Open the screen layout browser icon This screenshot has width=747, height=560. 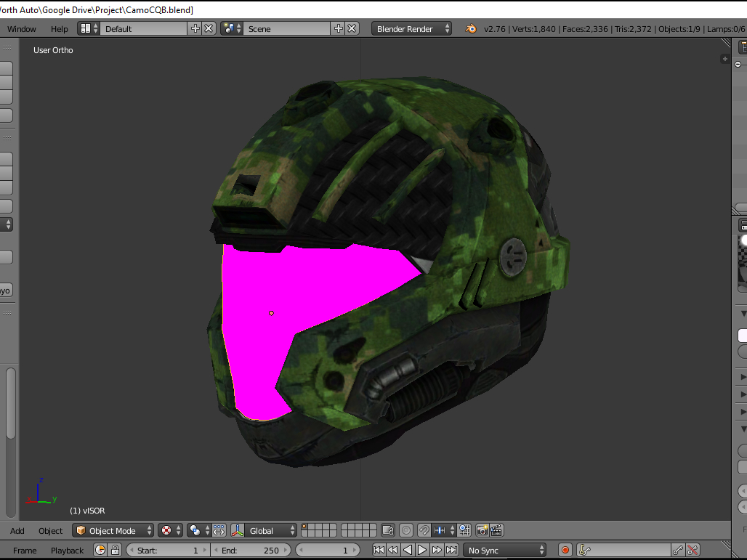pos(89,28)
